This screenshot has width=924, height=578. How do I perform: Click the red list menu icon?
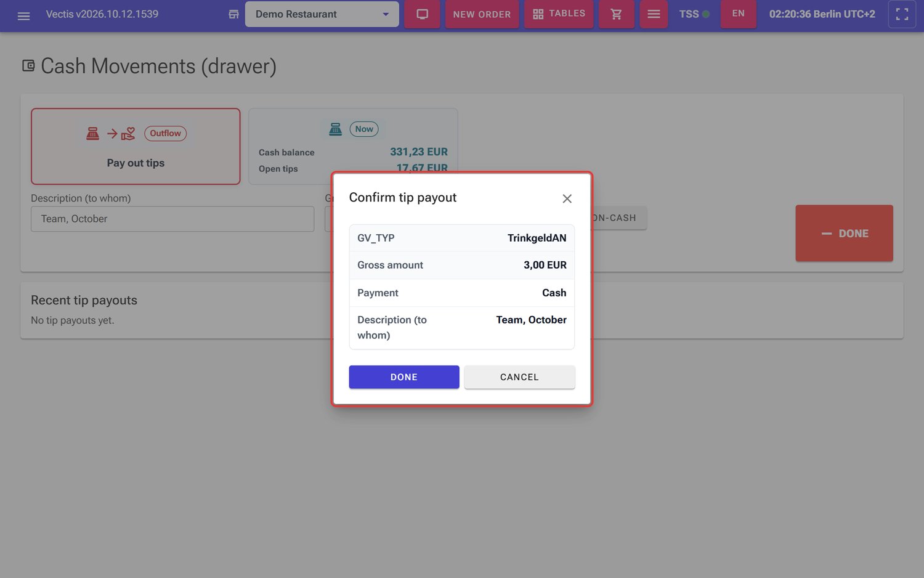coord(654,14)
